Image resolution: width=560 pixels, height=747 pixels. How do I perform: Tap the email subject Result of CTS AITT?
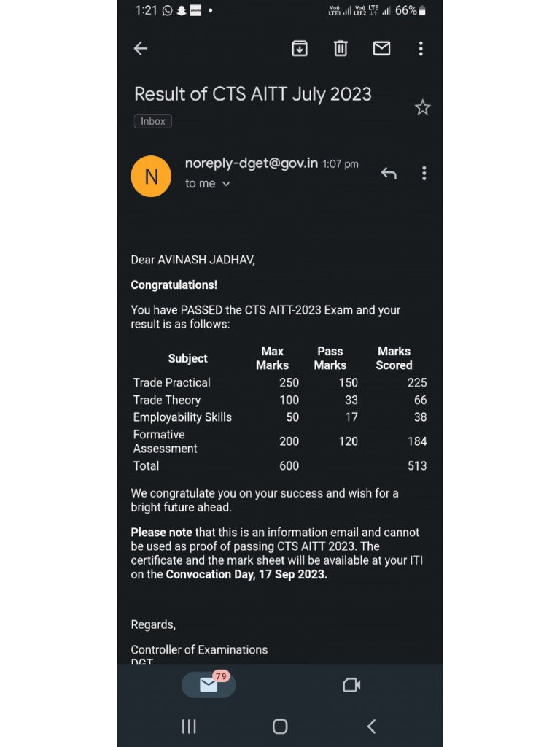253,94
